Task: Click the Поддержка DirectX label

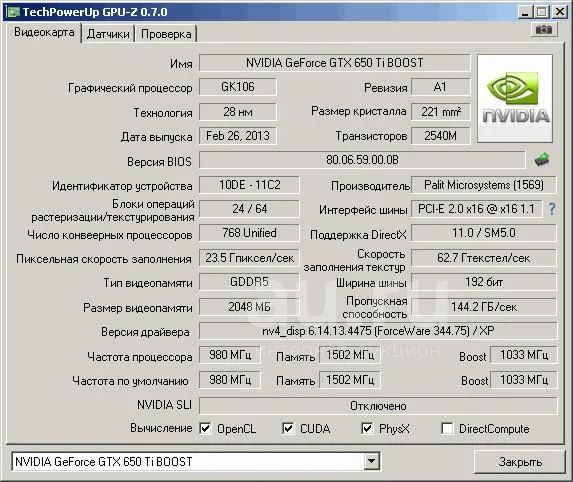Action: 358,235
